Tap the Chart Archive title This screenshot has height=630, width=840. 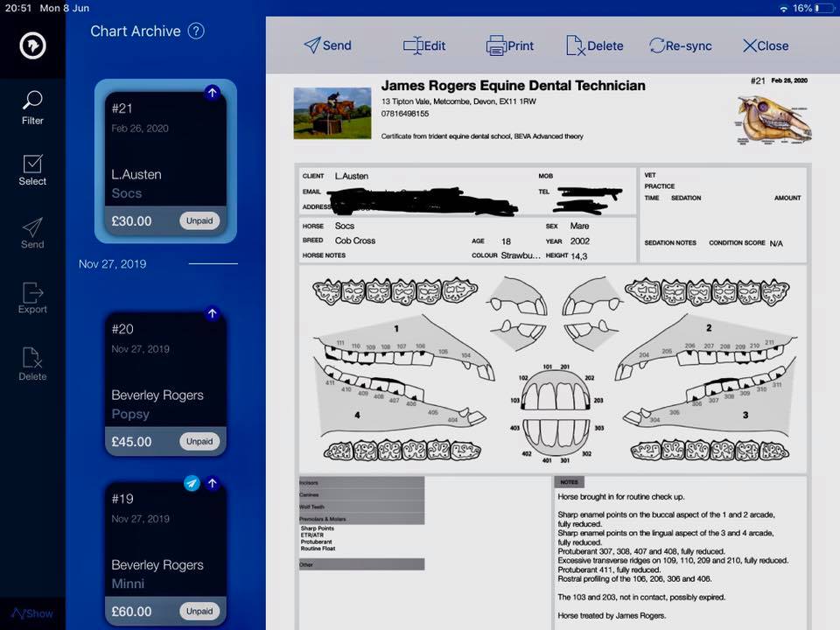pyautogui.click(x=136, y=31)
